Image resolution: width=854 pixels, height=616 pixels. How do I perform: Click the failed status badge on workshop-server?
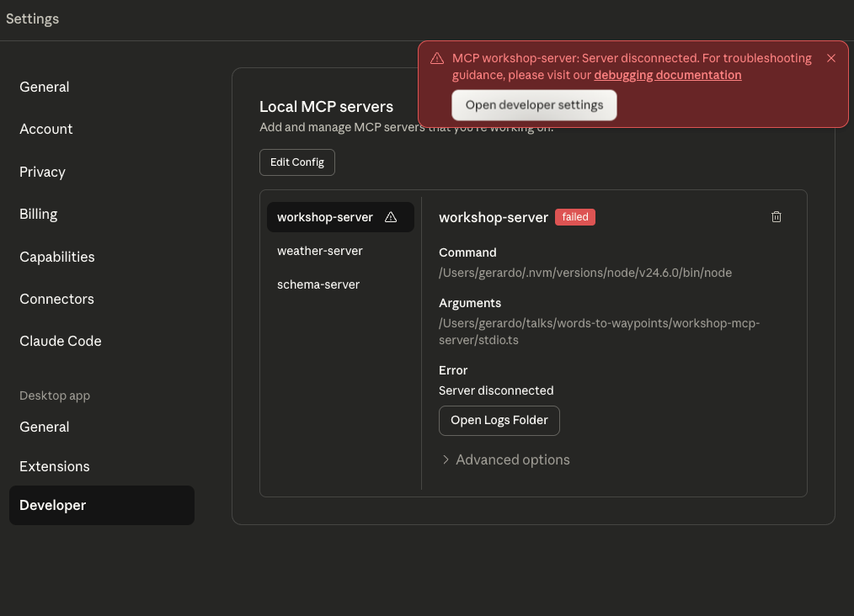tap(575, 216)
